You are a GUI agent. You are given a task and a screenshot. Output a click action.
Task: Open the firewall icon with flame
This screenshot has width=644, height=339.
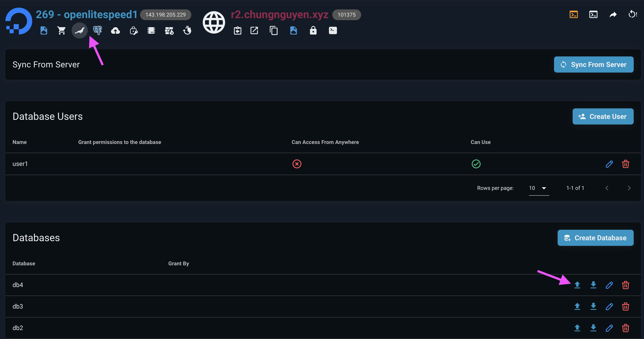[169, 30]
